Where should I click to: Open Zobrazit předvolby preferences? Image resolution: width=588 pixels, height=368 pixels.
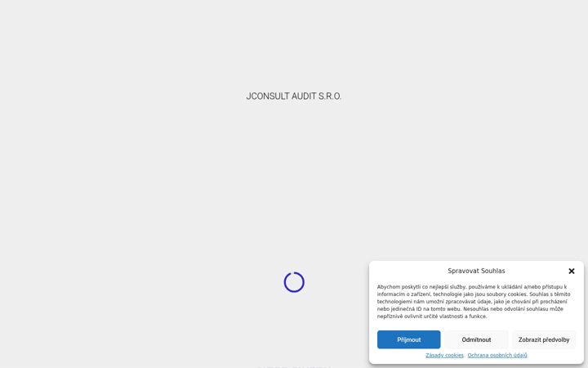544,339
